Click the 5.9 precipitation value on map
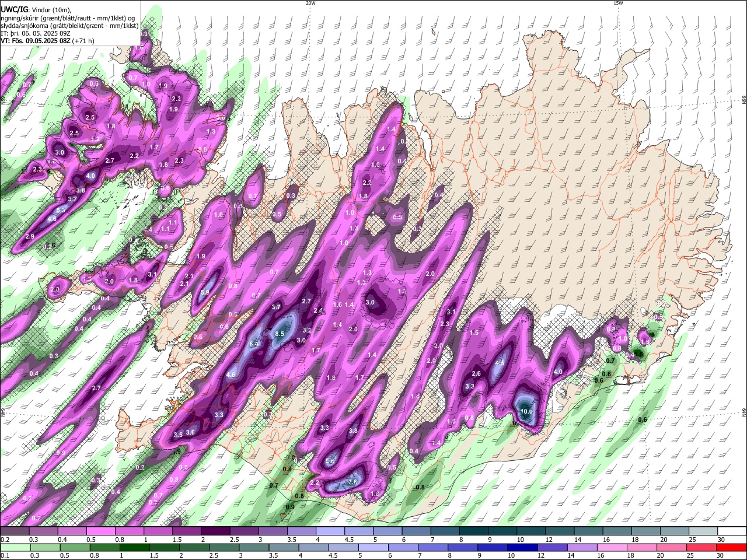747x560 pixels. (x=205, y=293)
